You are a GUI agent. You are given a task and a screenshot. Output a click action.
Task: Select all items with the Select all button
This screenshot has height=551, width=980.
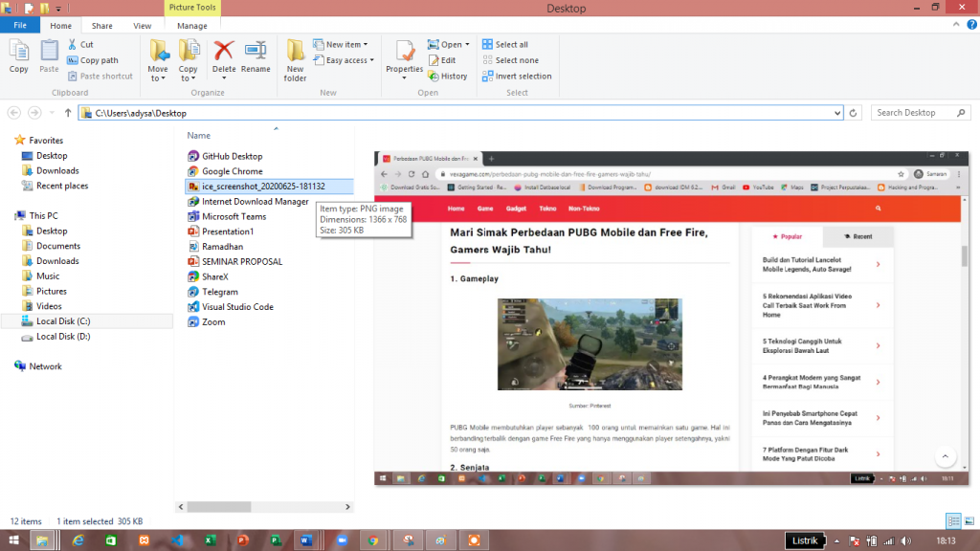(x=510, y=43)
